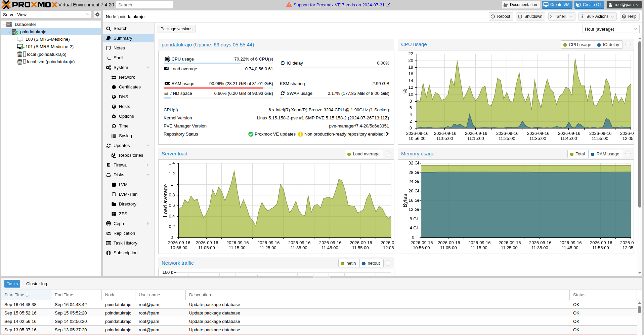Click the Reboot button
This screenshot has width=644, height=335.
[x=501, y=16]
